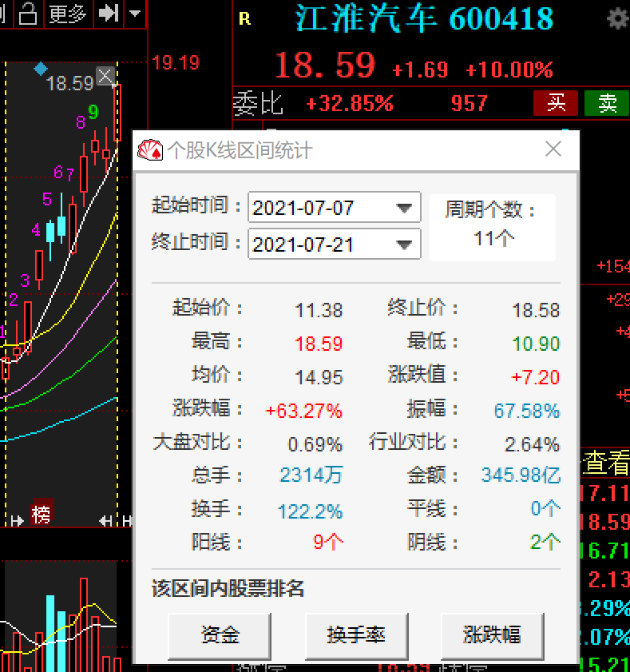The width and height of the screenshot is (630, 672).
Task: Click the 查看 link on right panel
Action: 606,463
